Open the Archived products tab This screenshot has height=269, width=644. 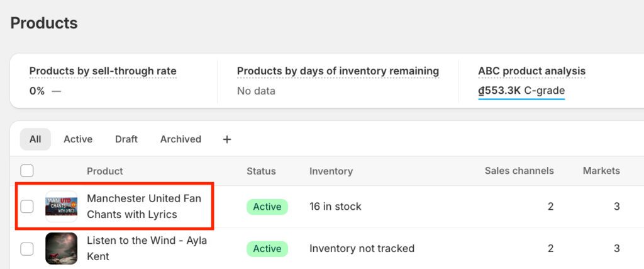click(180, 139)
